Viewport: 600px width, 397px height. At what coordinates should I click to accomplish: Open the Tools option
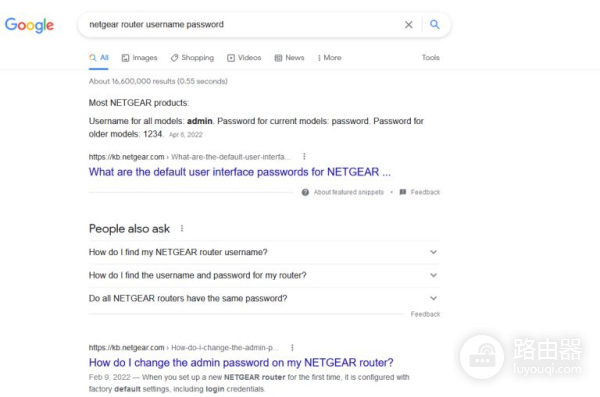pos(430,57)
